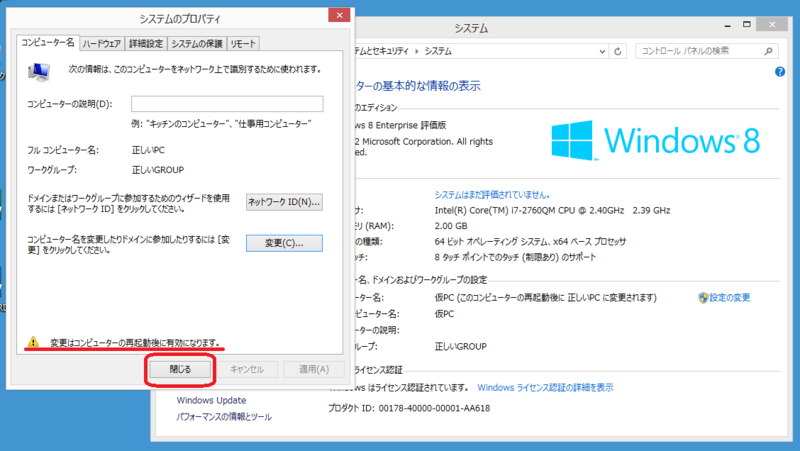The width and height of the screenshot is (800, 451).
Task: Open the Windows Update link
Action: coord(211,400)
